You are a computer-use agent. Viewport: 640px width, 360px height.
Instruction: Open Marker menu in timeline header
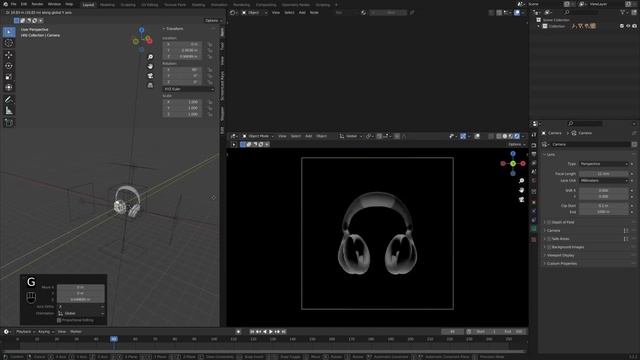[76, 332]
